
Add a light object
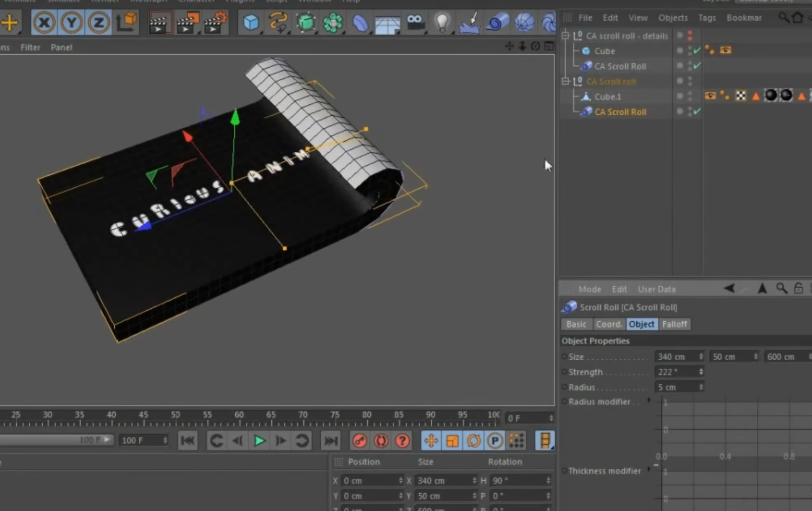point(442,23)
